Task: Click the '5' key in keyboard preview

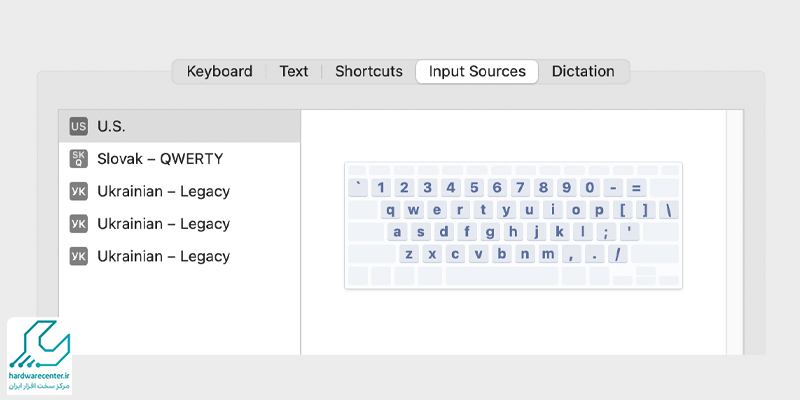Action: (x=474, y=187)
